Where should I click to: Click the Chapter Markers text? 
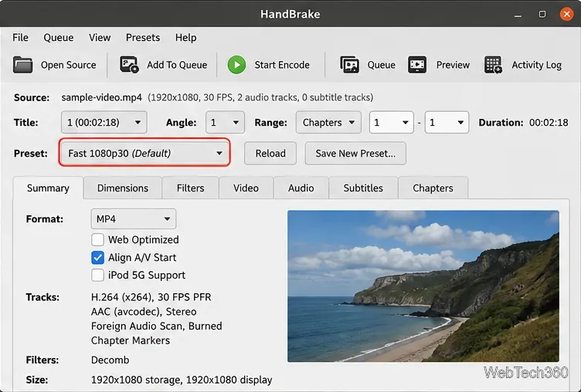[131, 340]
